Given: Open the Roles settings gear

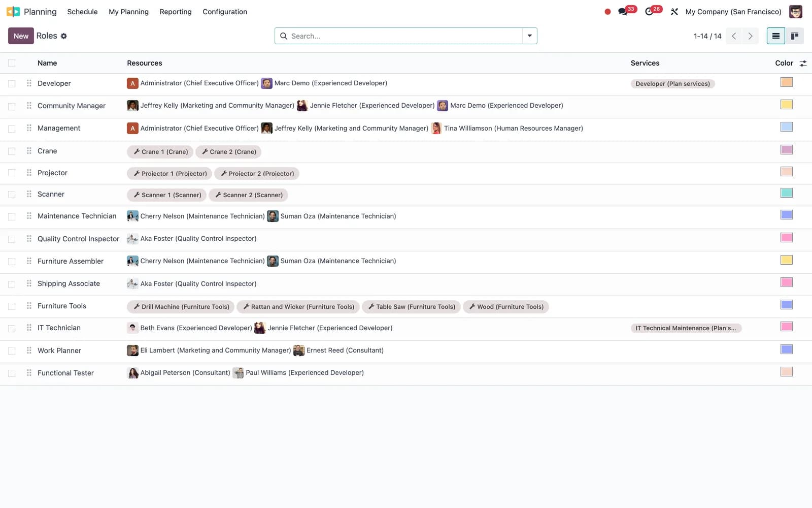Looking at the screenshot, I should coord(64,36).
